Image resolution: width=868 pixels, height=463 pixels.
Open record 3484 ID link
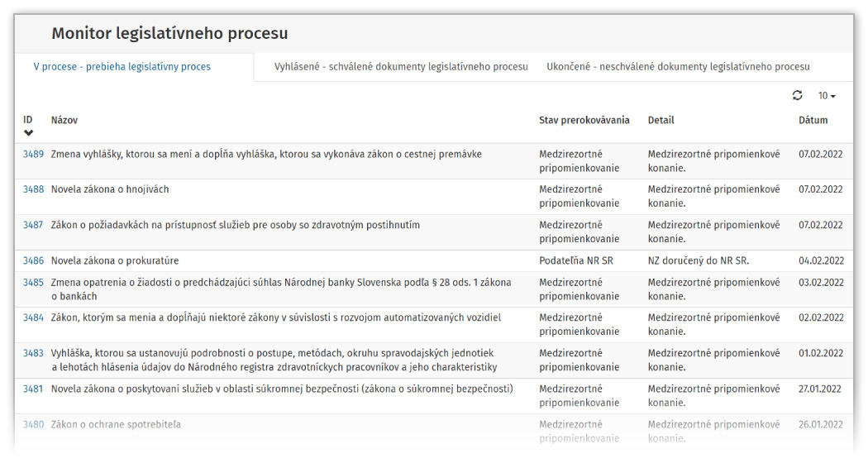33,317
